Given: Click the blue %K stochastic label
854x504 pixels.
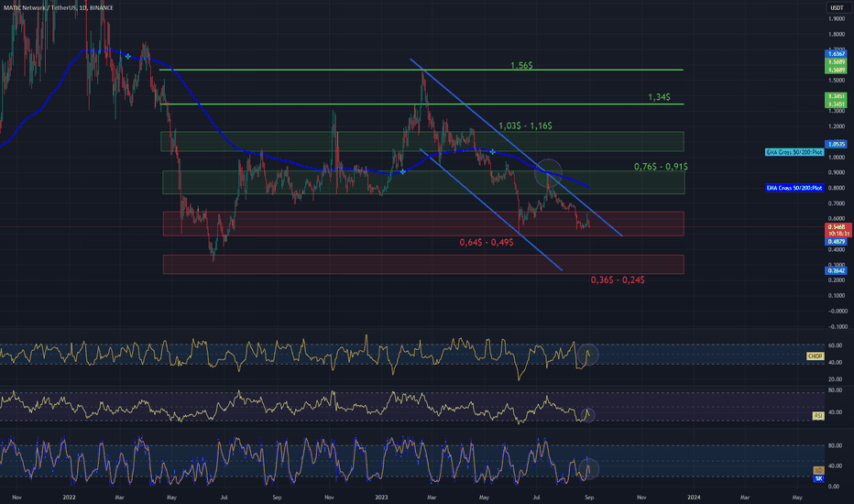Looking at the screenshot, I should [x=818, y=478].
